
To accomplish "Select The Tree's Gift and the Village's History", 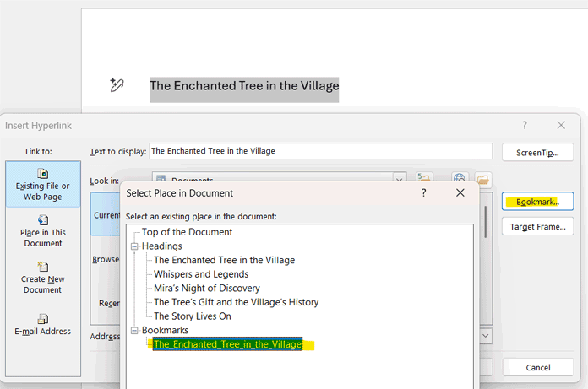I will pos(236,302).
